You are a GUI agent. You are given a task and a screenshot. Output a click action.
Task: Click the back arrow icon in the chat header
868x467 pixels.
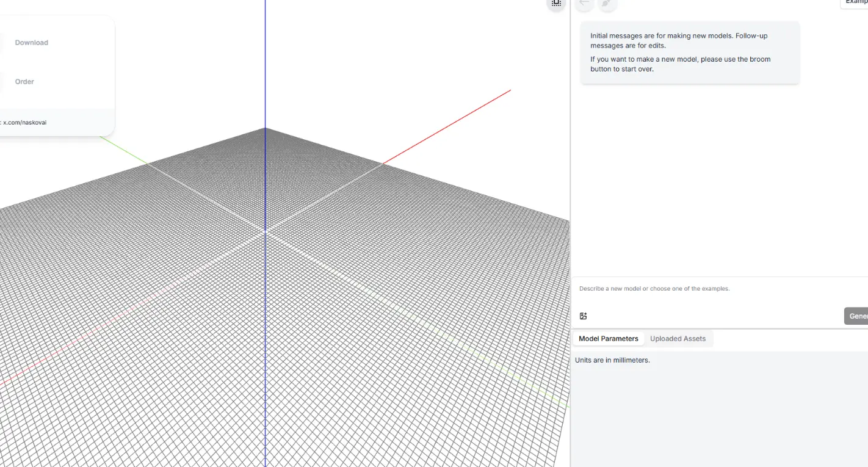point(584,4)
